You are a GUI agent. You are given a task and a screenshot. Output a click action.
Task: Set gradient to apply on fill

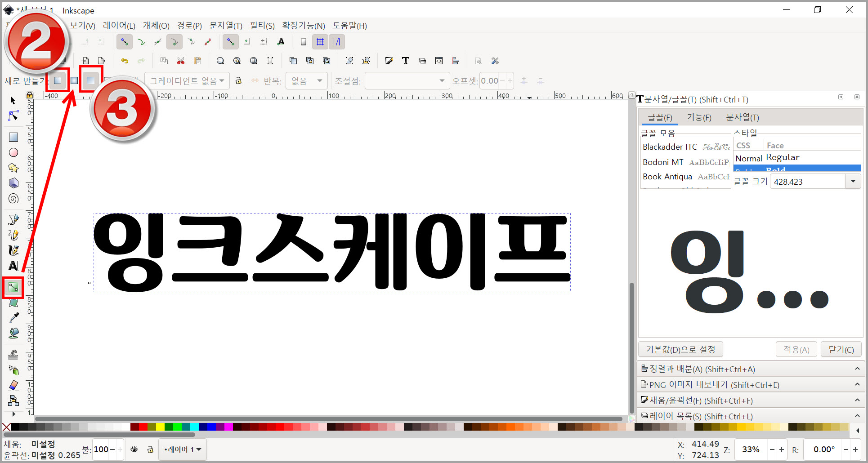[91, 80]
